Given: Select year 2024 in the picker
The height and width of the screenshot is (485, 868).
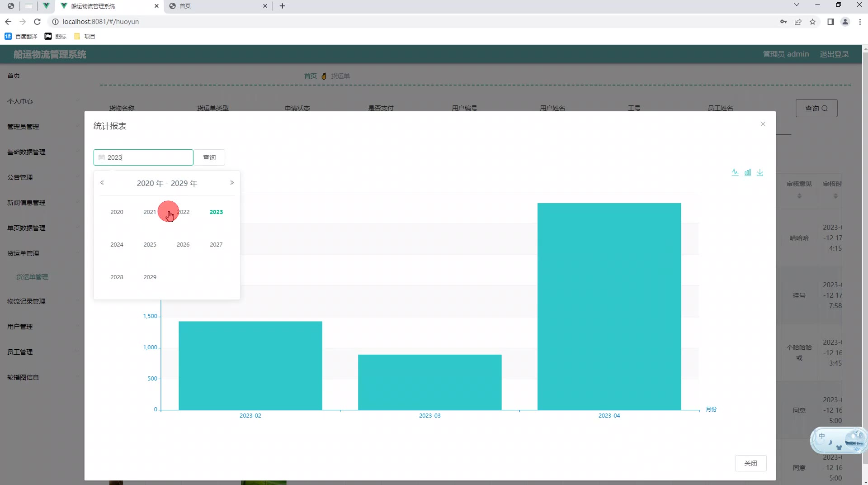Looking at the screenshot, I should (x=117, y=244).
